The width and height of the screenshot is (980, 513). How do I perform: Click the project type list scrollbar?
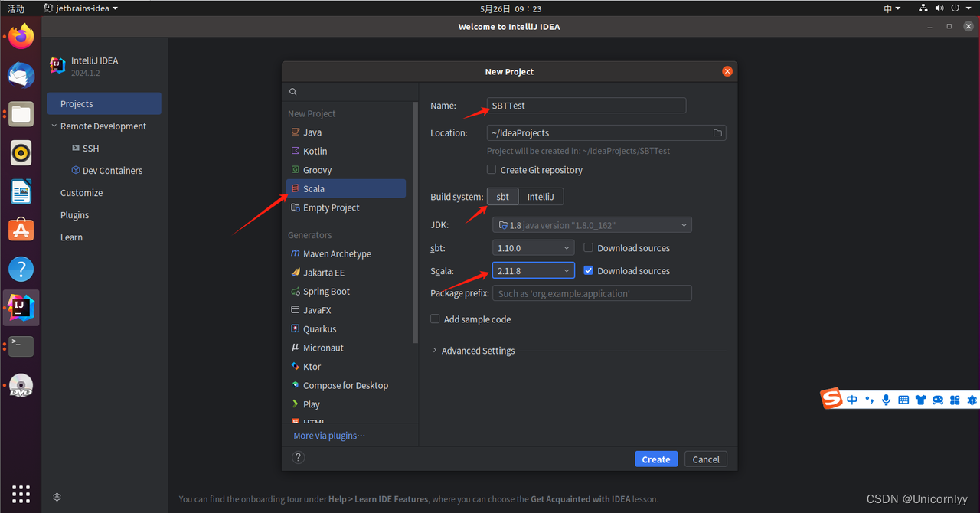416,222
